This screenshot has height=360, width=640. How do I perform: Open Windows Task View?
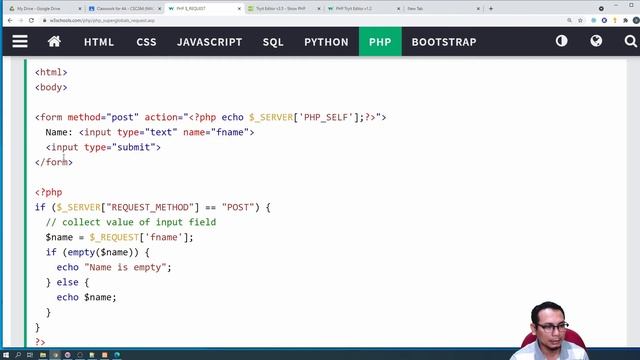30,355
